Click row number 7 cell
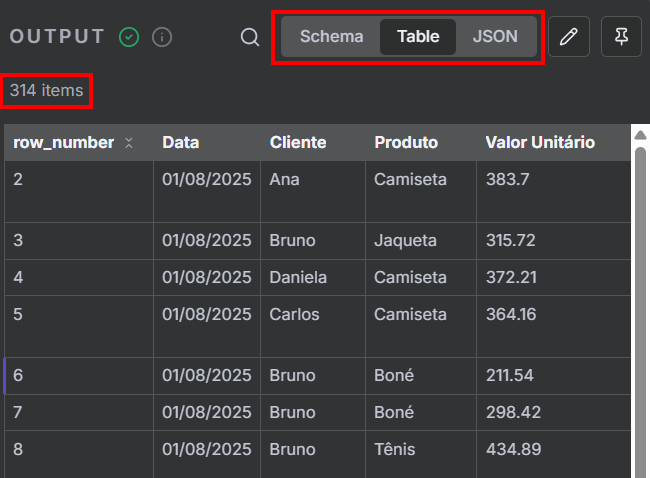Screen dimensions: 650x478 [79, 412]
